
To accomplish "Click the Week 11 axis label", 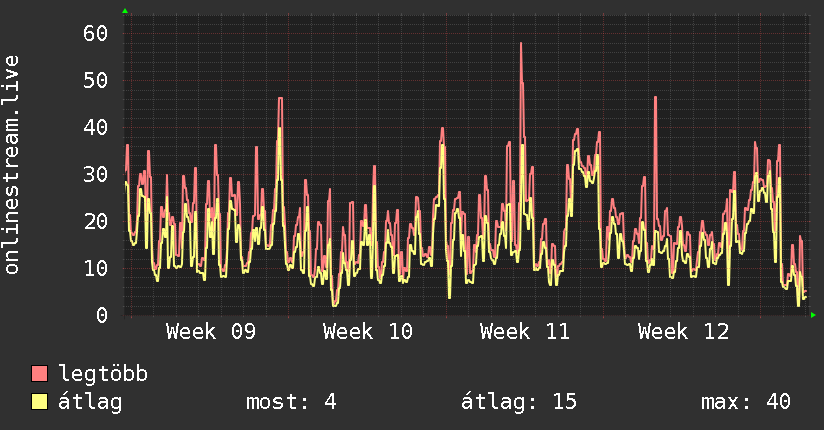I will point(525,332).
